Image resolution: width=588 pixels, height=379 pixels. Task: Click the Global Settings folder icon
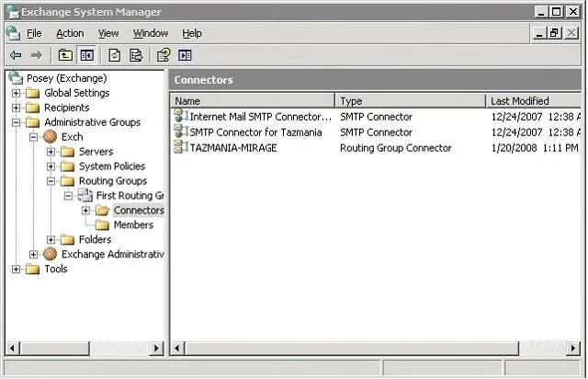coord(33,93)
